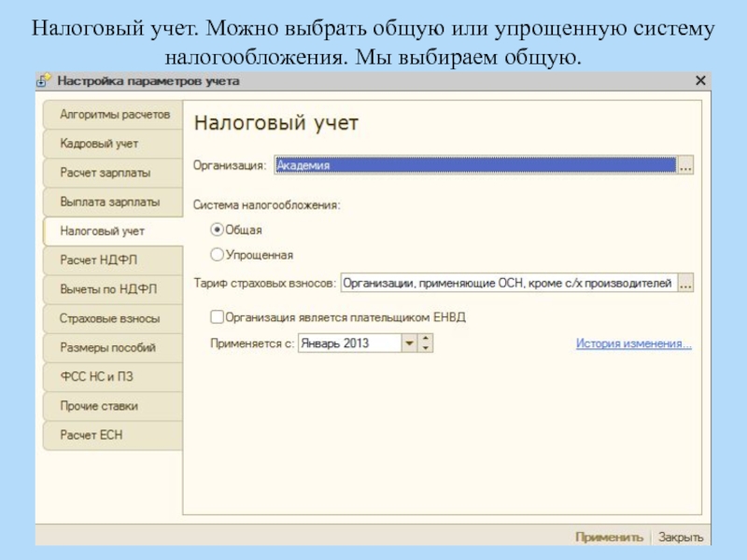This screenshot has width=747, height=560.
Task: Click the Организация input field
Action: [473, 166]
